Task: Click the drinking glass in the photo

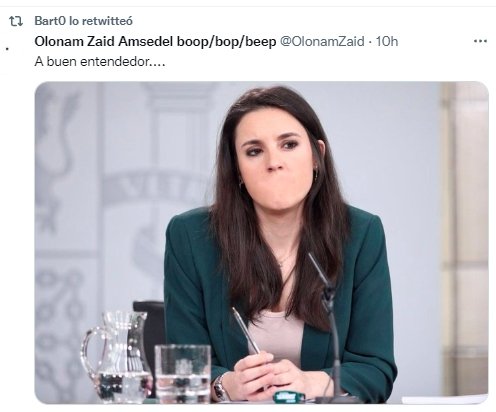Action: pyautogui.click(x=183, y=373)
